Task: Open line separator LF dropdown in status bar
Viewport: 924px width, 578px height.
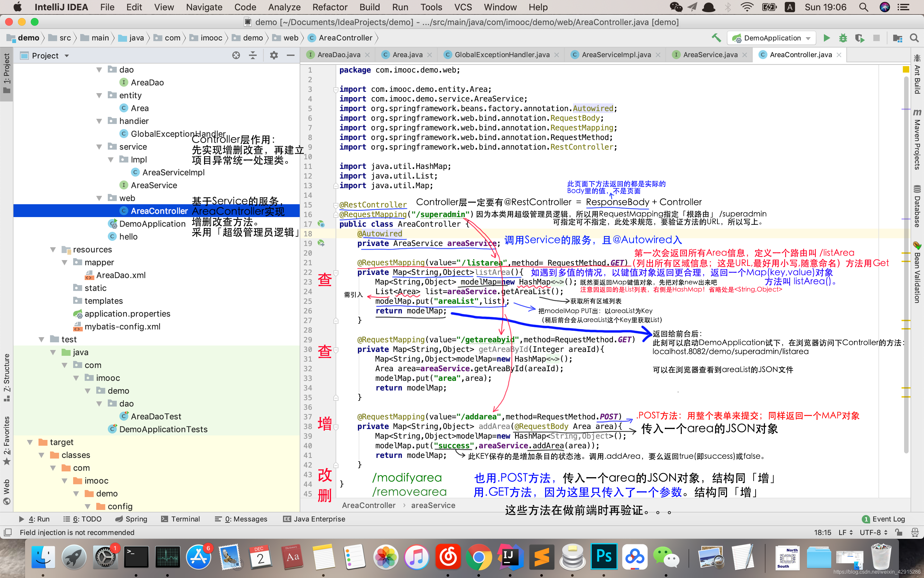Action: point(845,532)
